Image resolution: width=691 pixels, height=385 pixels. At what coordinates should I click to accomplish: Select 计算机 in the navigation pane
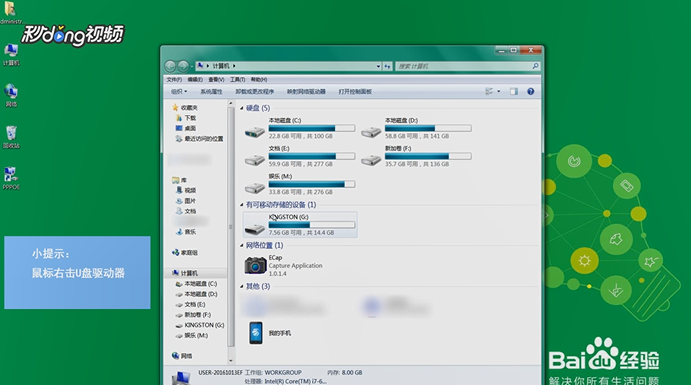pyautogui.click(x=185, y=273)
